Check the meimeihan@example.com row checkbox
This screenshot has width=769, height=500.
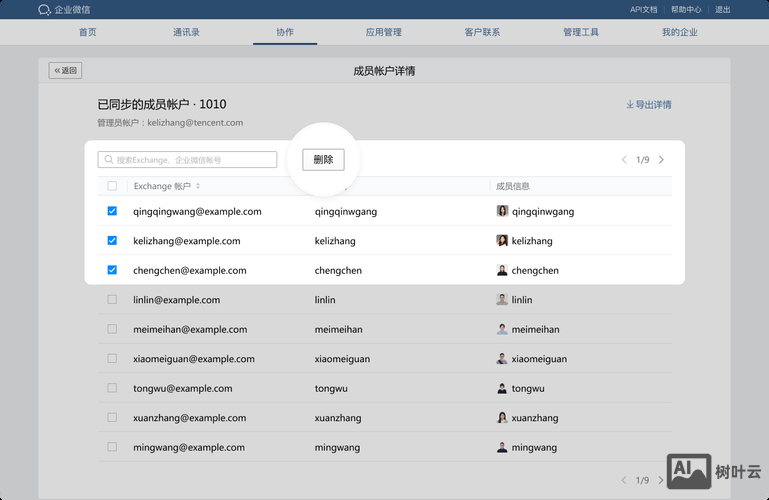(112, 329)
